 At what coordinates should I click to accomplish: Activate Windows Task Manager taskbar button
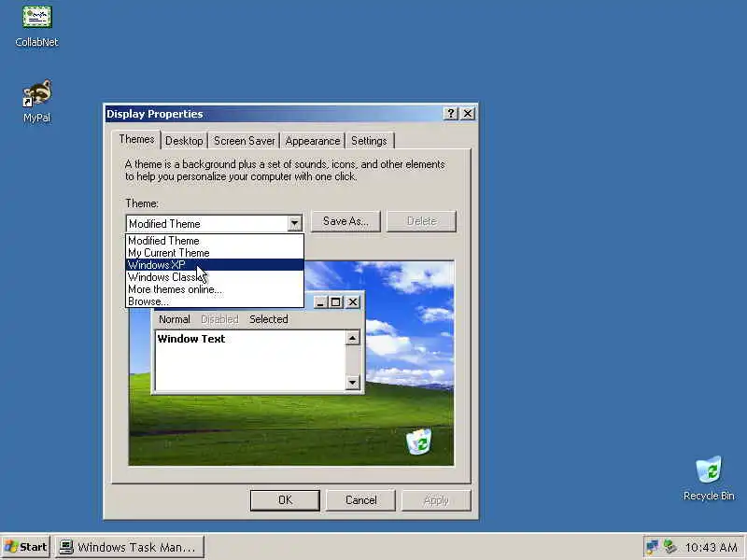click(x=130, y=547)
